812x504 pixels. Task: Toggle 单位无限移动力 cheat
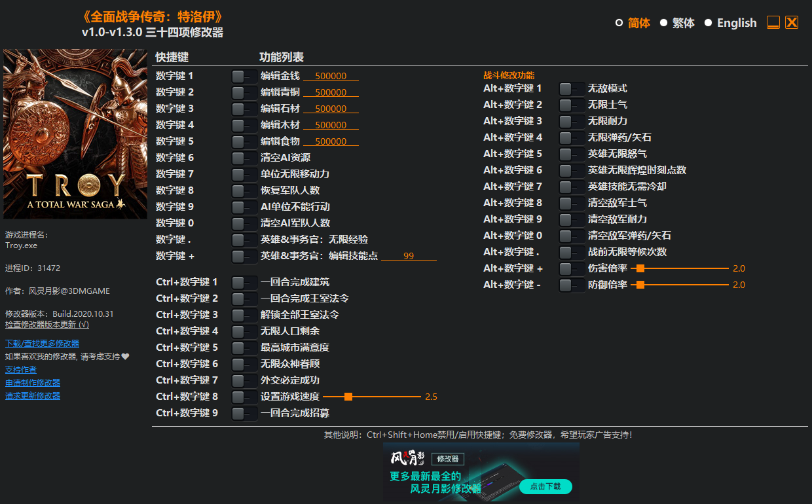(x=244, y=173)
